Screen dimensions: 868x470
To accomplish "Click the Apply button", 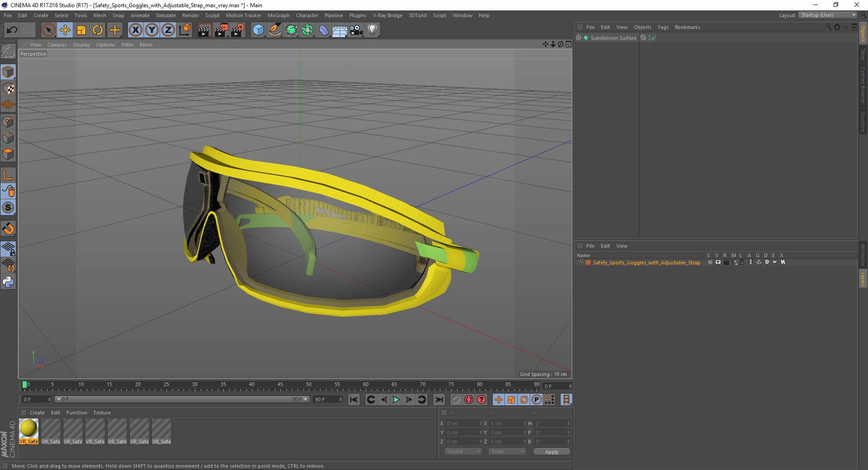I will tap(552, 452).
